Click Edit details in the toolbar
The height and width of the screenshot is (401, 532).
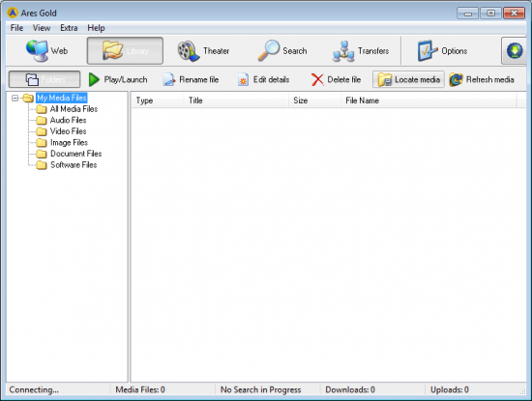click(x=263, y=79)
